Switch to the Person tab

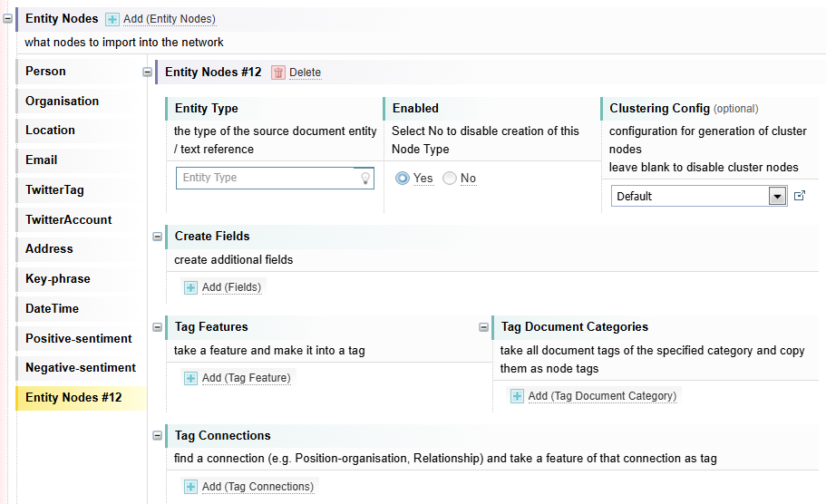pos(45,72)
